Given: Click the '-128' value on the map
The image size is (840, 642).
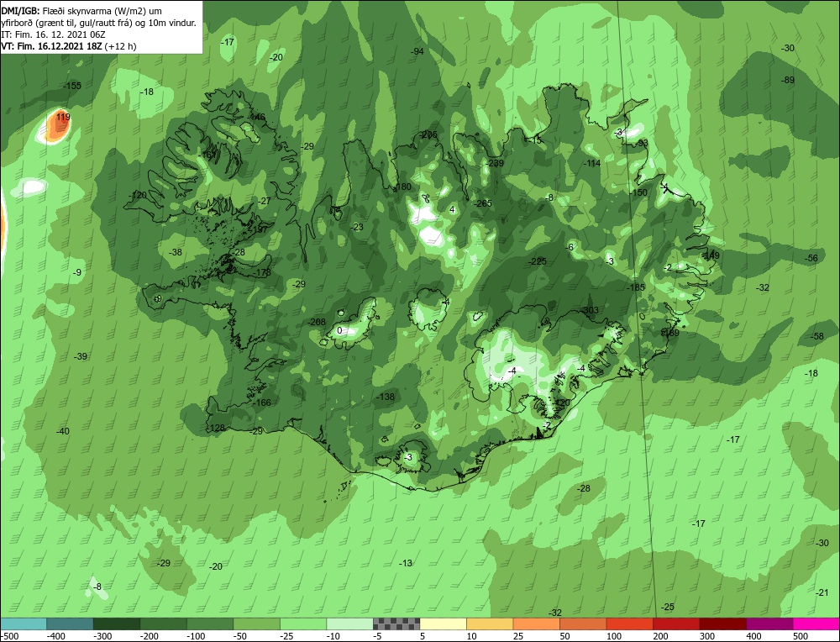Looking at the screenshot, I should click(216, 429).
